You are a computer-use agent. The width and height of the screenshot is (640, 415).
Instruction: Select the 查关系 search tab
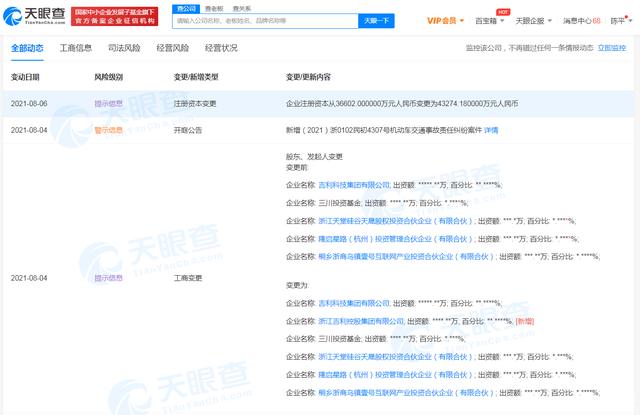[x=241, y=7]
